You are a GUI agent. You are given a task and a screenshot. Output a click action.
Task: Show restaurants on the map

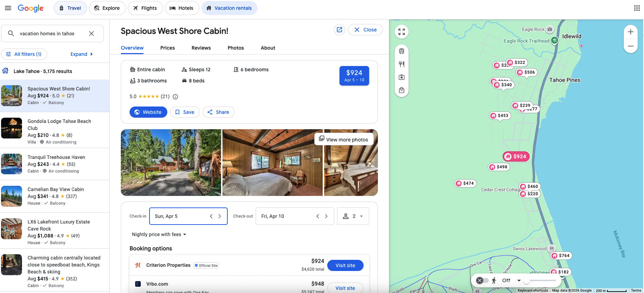(402, 64)
